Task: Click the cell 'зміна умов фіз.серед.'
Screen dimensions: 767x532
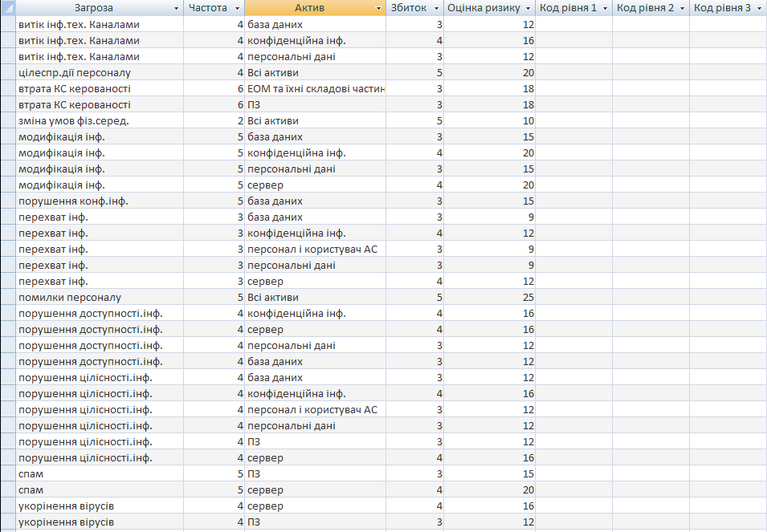Action: [100, 120]
